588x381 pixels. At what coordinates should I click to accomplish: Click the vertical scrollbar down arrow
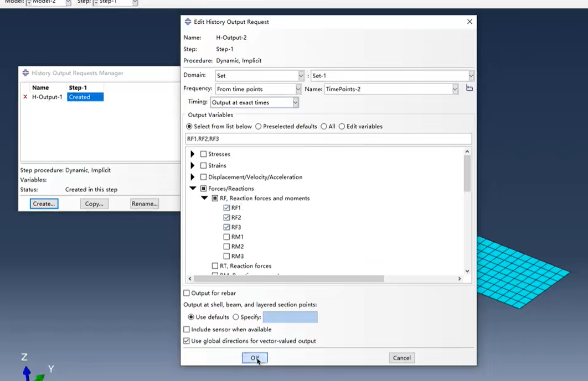pos(467,271)
